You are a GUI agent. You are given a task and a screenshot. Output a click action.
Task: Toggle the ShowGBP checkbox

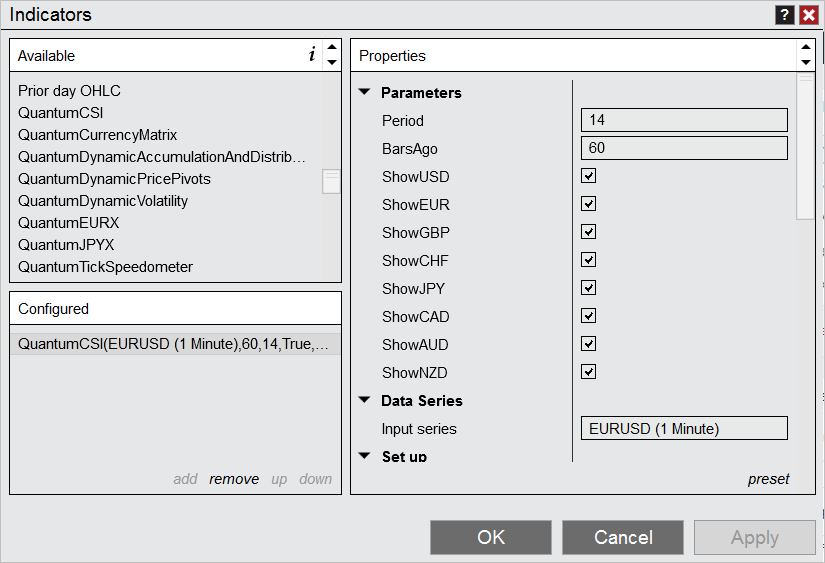coord(588,232)
